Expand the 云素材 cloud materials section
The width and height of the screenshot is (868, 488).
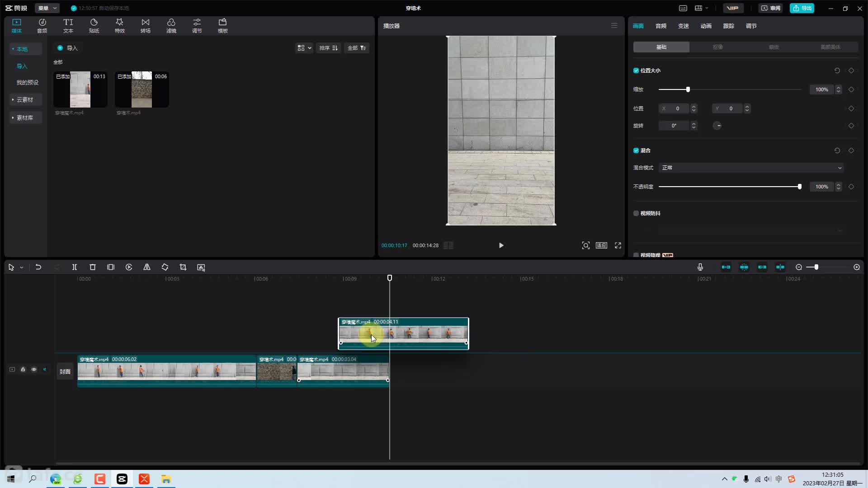(x=26, y=99)
